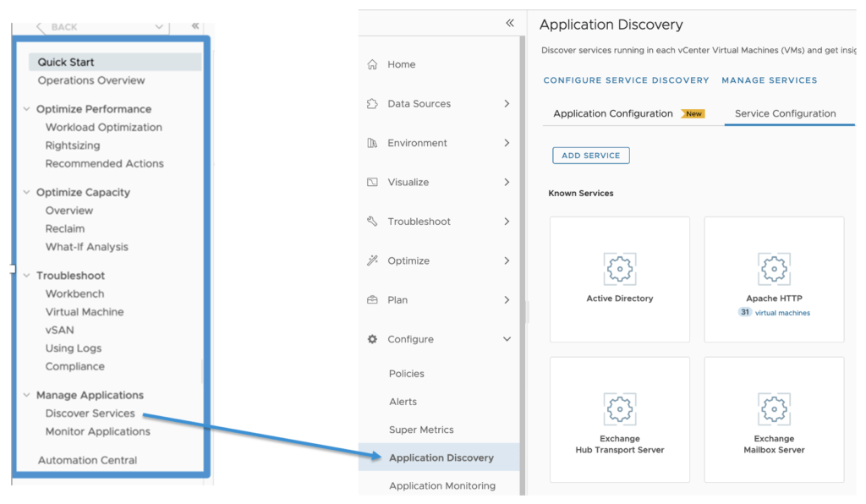
Task: Open the Apache HTTP virtual machines link
Action: (x=781, y=313)
